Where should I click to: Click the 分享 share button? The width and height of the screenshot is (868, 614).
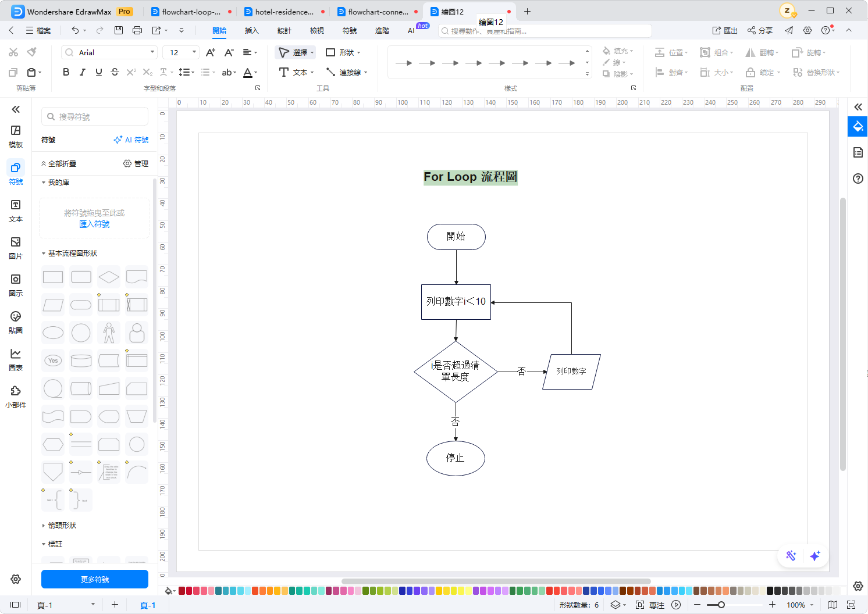click(760, 30)
